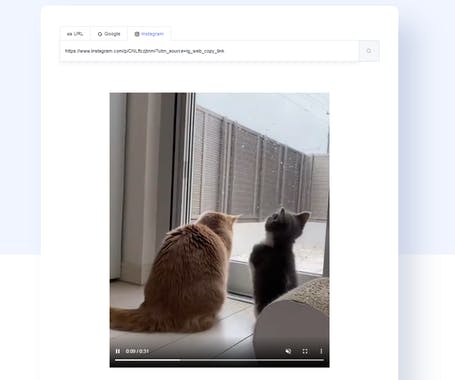Click the search button beside the URL field
This screenshot has height=380, width=455.
(x=369, y=51)
